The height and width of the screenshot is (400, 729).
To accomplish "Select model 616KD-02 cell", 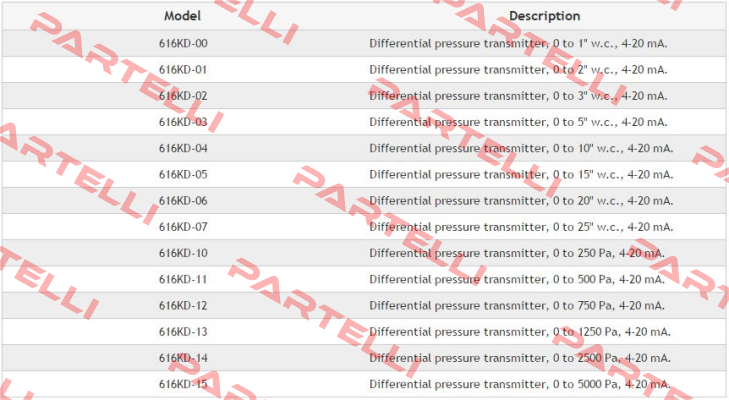I will [x=183, y=96].
